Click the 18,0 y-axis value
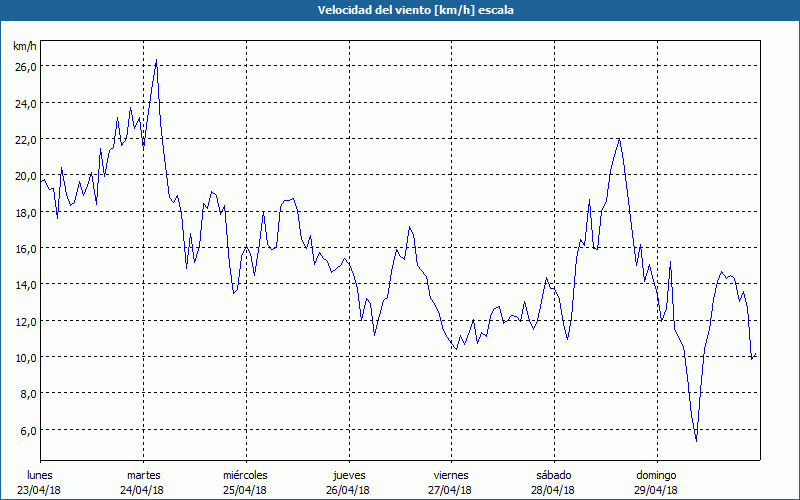800x500 pixels. (25, 212)
